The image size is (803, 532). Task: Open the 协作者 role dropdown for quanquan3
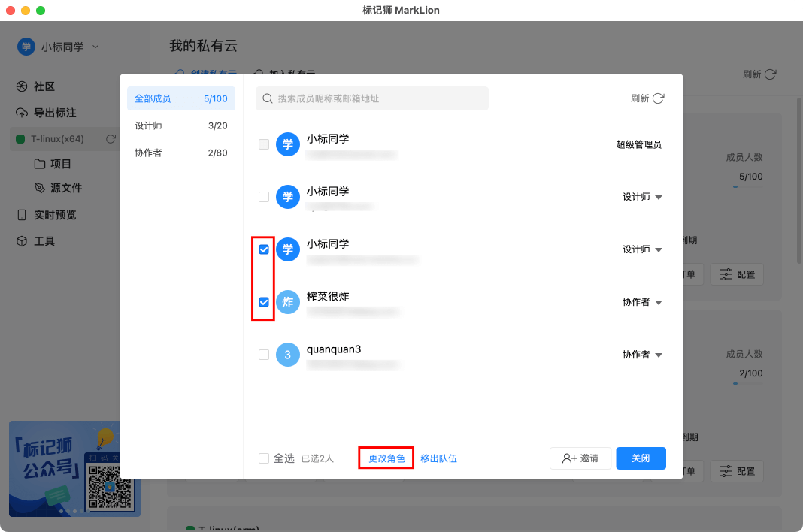[x=642, y=355]
